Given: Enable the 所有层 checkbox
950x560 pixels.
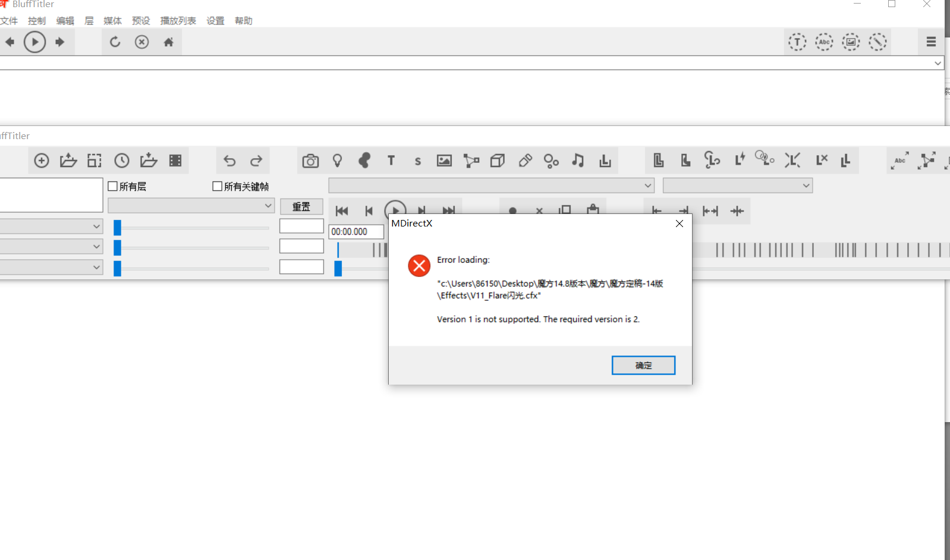Looking at the screenshot, I should click(112, 186).
